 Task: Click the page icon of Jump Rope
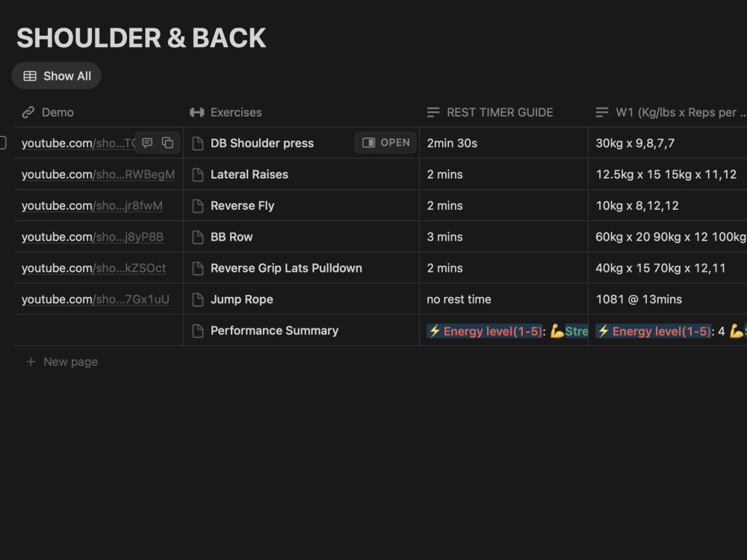198,299
